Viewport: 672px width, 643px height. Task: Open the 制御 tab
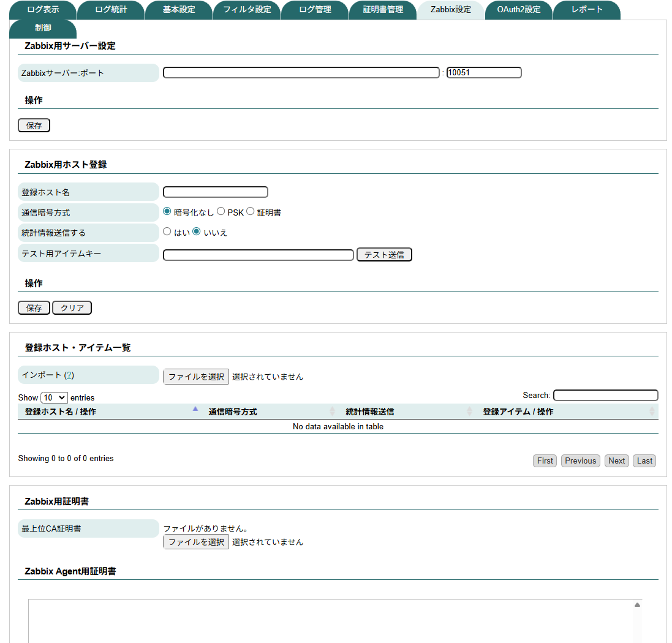[43, 28]
